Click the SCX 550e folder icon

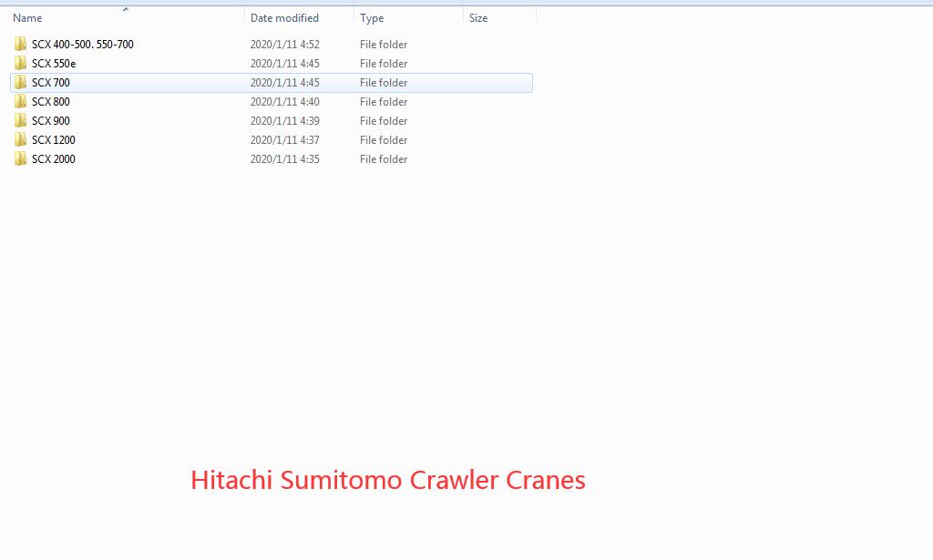coord(20,63)
